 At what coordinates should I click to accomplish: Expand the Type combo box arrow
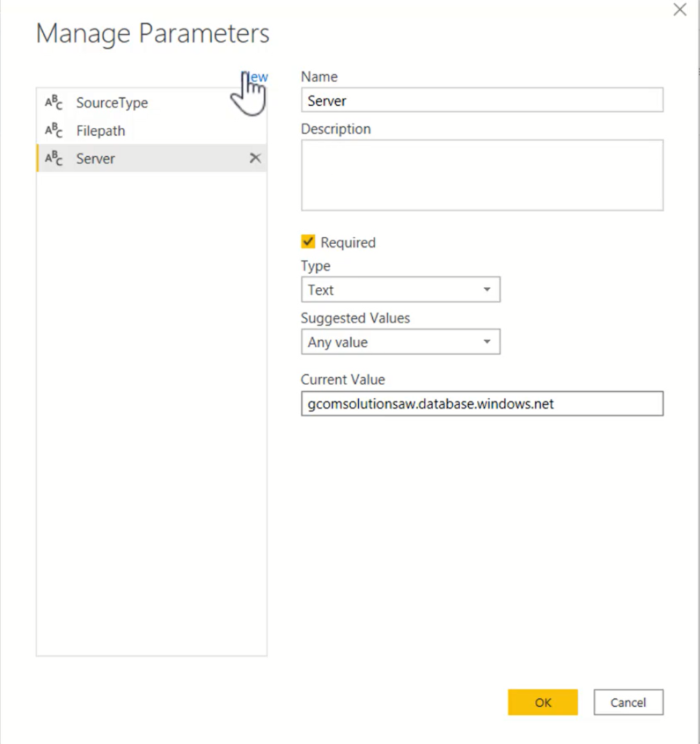click(487, 289)
